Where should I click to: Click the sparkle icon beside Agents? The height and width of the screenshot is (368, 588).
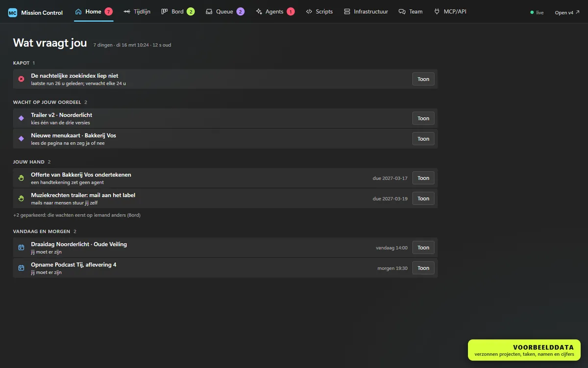pos(259,11)
